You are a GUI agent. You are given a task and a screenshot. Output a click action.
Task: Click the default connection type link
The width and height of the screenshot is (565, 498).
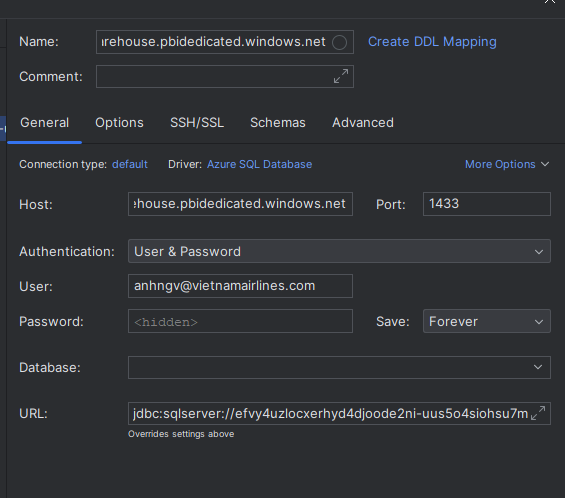pyautogui.click(x=130, y=164)
